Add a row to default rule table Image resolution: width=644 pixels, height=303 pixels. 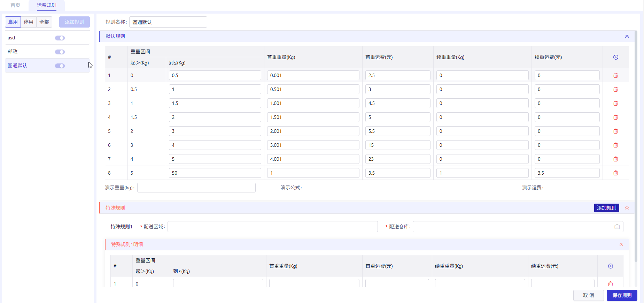click(615, 57)
